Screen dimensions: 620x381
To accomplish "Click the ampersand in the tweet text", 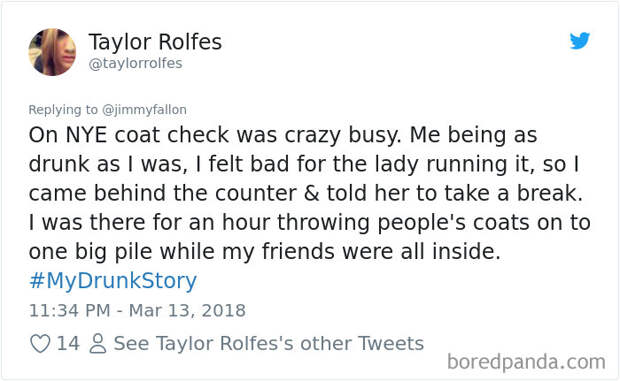I will point(312,193).
